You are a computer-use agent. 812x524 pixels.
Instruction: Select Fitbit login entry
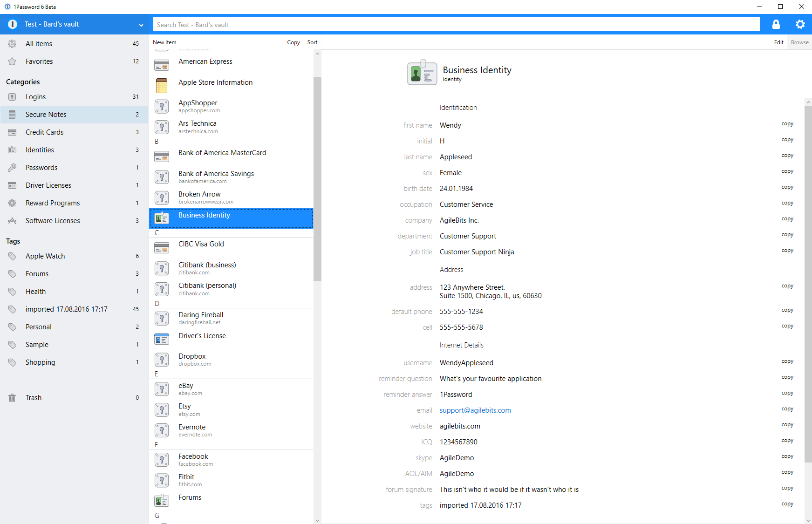point(231,480)
